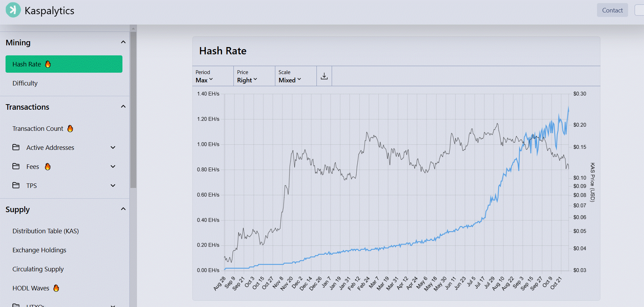
Task: Click the Kaspalytics logo icon
Action: pyautogui.click(x=13, y=10)
